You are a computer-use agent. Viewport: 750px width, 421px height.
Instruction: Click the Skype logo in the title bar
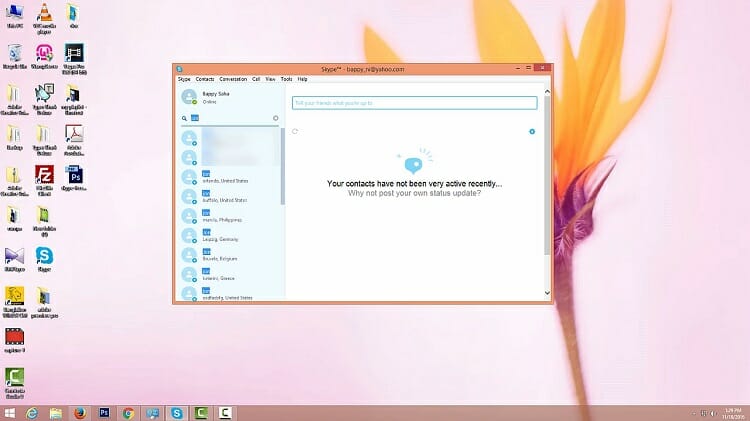click(x=179, y=69)
